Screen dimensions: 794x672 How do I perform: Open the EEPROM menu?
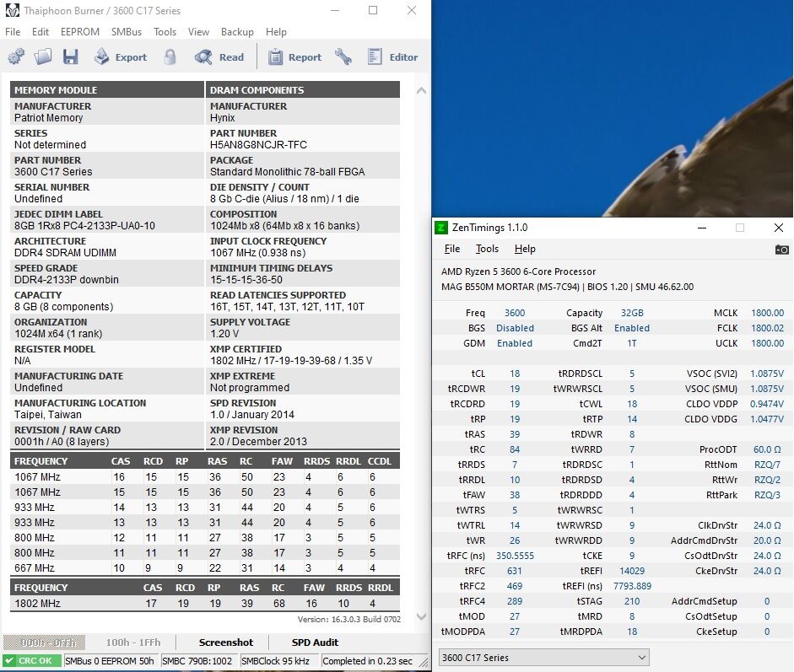(80, 32)
